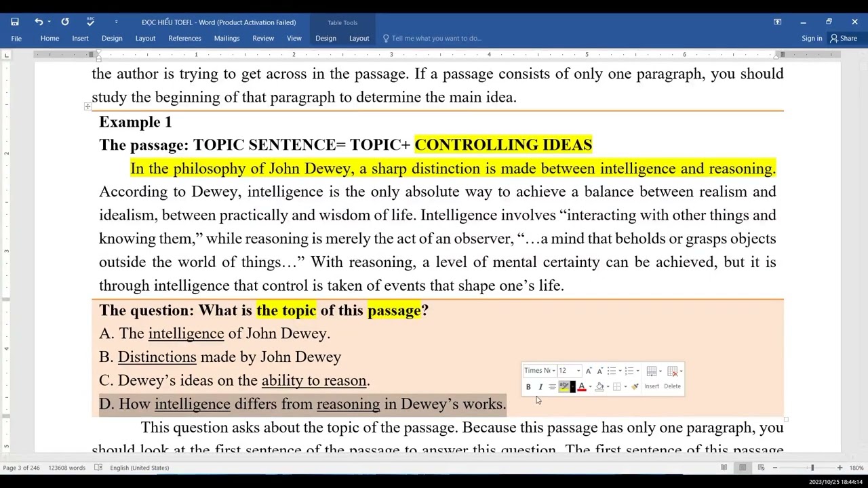Screen dimensions: 868x488
Task: Click the proofing errors status icon
Action: [x=98, y=468]
